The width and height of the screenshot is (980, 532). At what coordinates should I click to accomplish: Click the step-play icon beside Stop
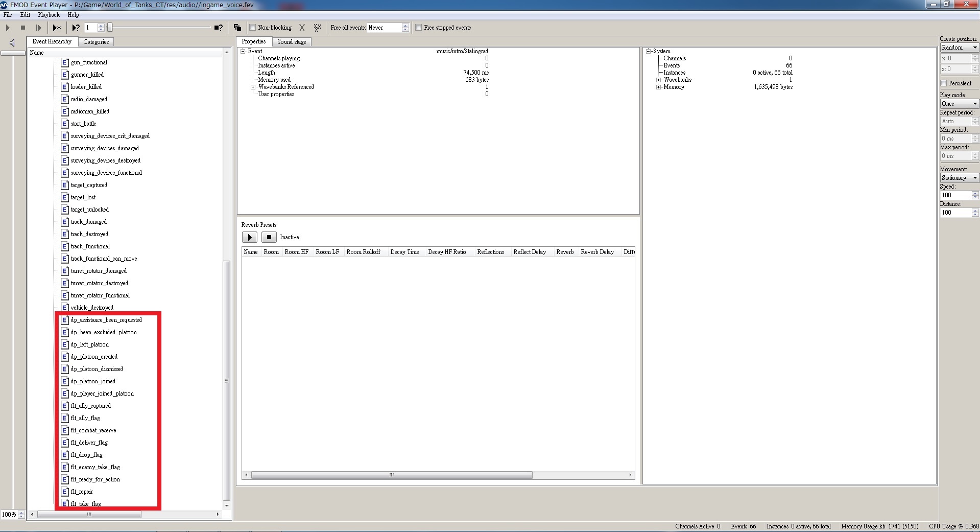click(x=38, y=28)
